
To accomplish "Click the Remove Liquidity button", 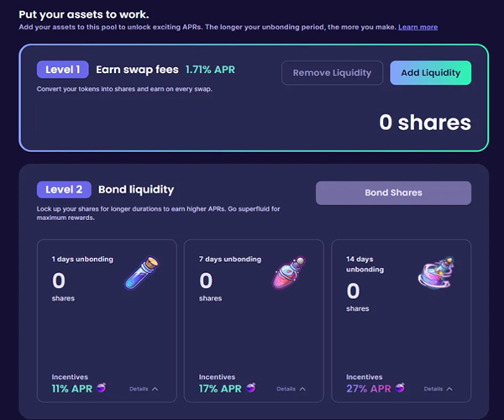I will (x=332, y=73).
